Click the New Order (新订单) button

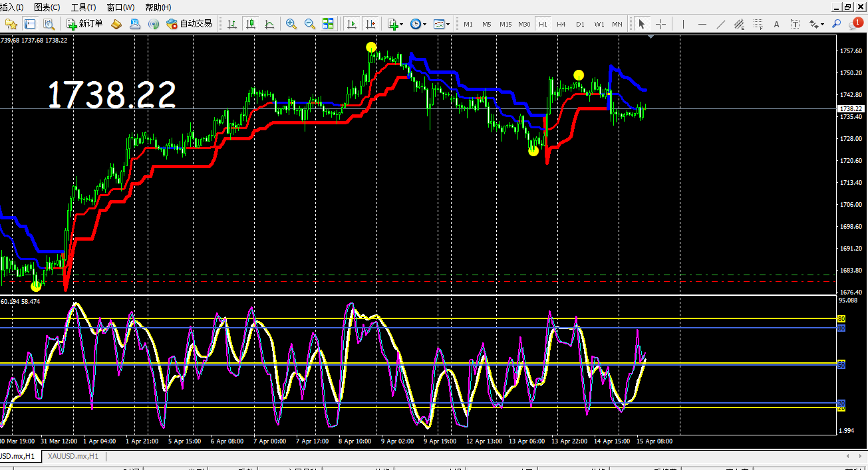click(x=84, y=24)
